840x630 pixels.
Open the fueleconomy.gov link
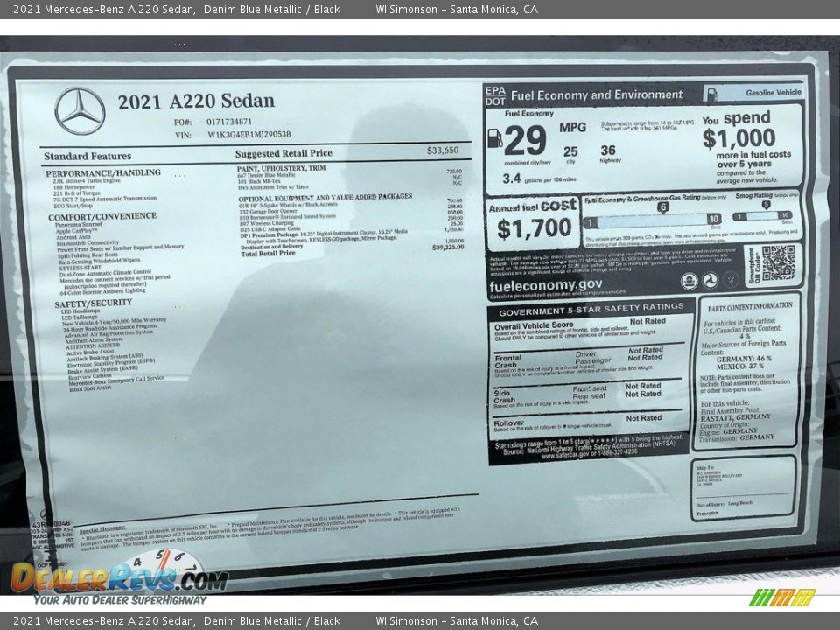click(x=545, y=285)
